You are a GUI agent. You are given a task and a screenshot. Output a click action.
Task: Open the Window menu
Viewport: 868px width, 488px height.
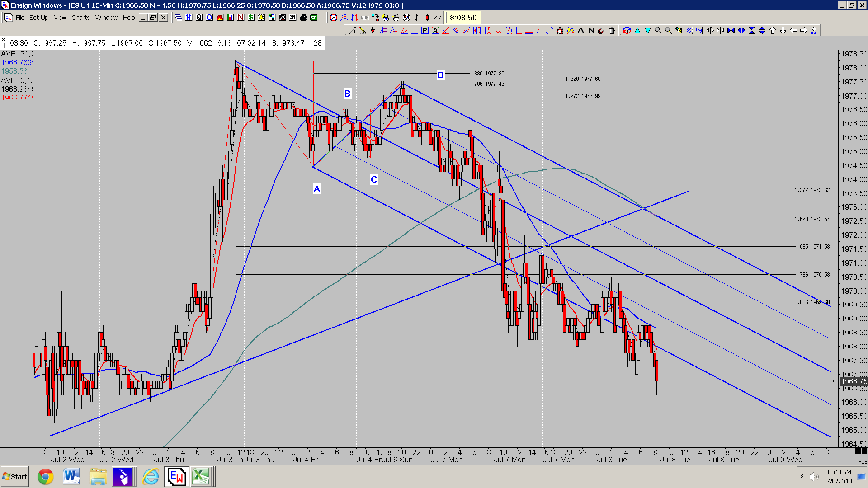106,18
